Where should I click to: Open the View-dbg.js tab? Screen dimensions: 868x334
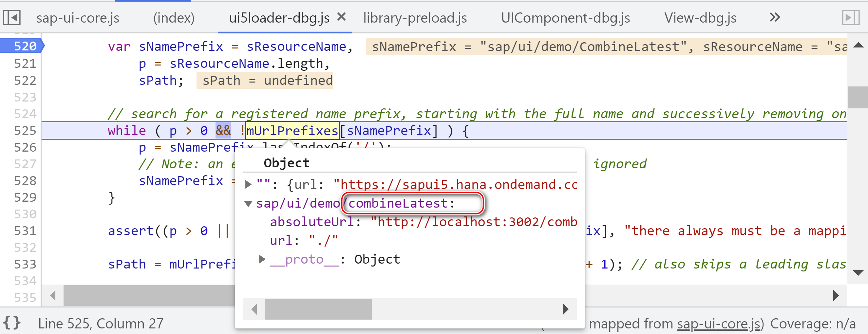coord(700,18)
